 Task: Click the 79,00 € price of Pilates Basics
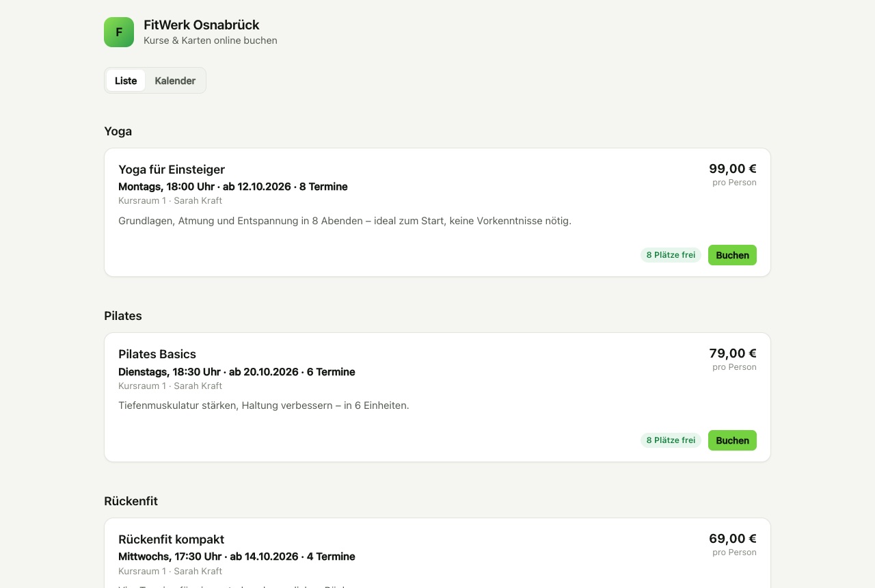click(733, 353)
